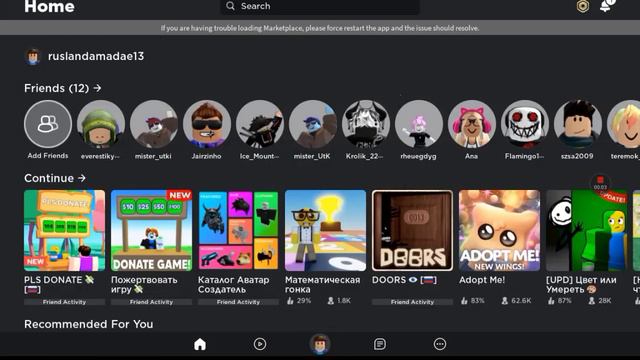The height and width of the screenshot is (360, 640).
Task: Open friend Ice_Mount avatar
Action: pos(260,124)
